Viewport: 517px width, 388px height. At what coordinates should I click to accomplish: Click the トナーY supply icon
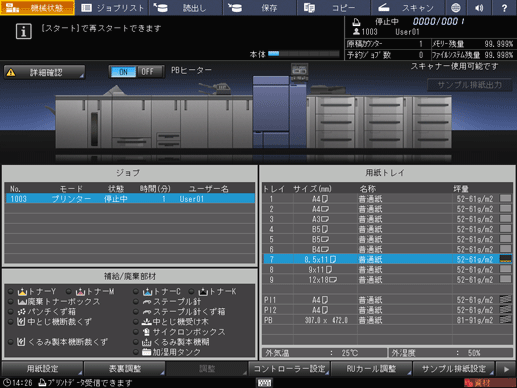pos(22,292)
